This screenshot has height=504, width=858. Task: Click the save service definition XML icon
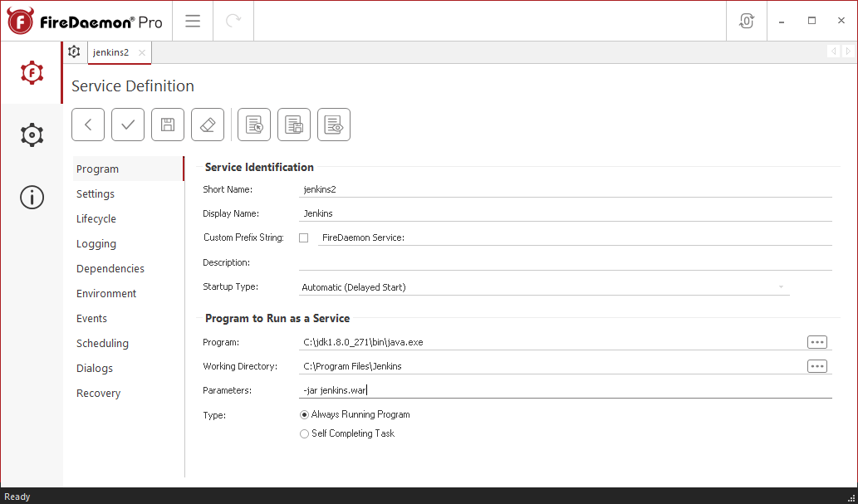[294, 125]
